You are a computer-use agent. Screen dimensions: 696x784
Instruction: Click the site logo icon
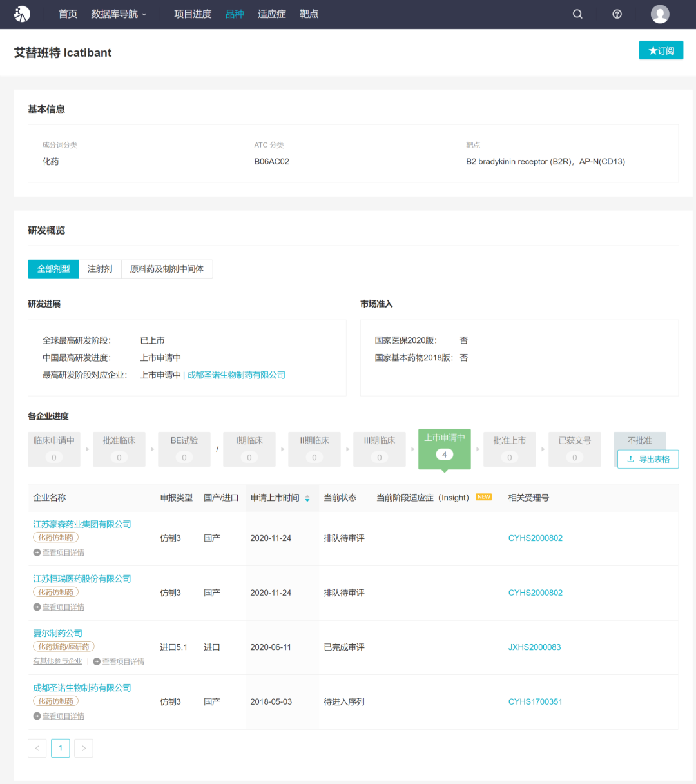pyautogui.click(x=22, y=14)
